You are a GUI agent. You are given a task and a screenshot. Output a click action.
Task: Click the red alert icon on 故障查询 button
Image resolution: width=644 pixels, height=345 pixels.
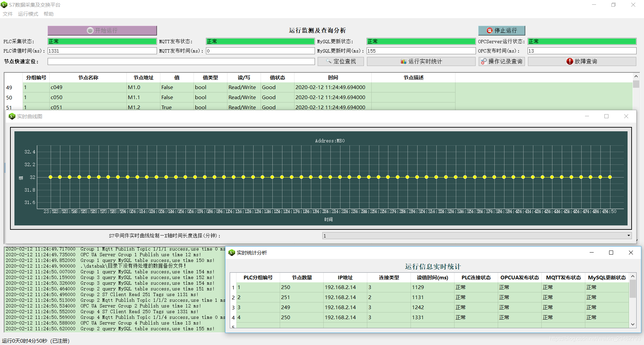570,61
